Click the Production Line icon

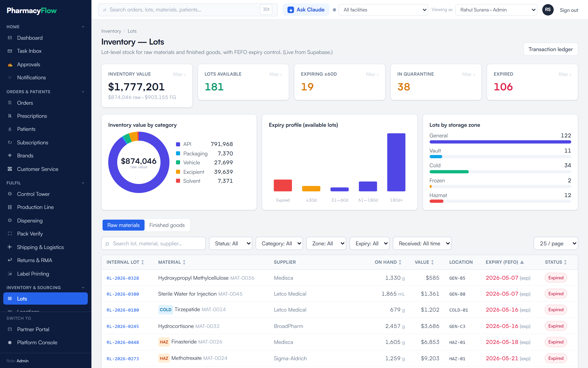point(10,207)
